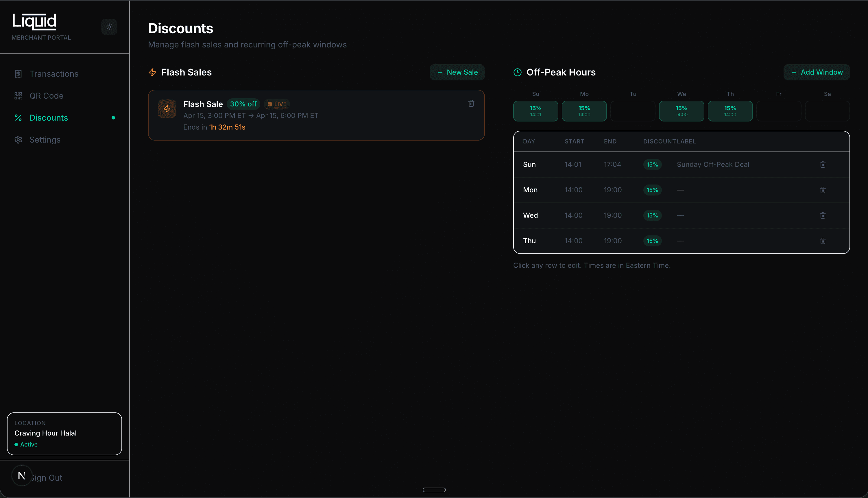Create a New Sale
Viewport: 868px width, 498px height.
pyautogui.click(x=457, y=72)
